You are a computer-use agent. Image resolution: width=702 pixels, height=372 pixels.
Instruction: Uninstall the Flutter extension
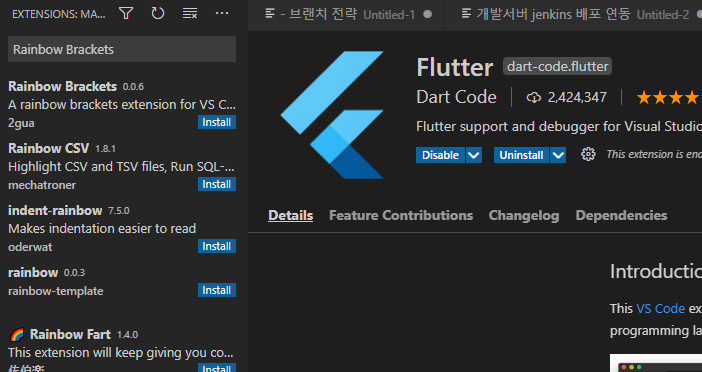click(521, 155)
